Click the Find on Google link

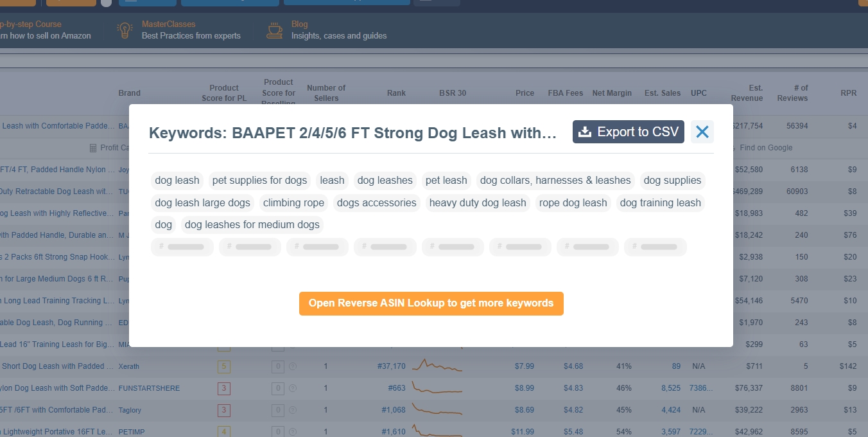[767, 147]
